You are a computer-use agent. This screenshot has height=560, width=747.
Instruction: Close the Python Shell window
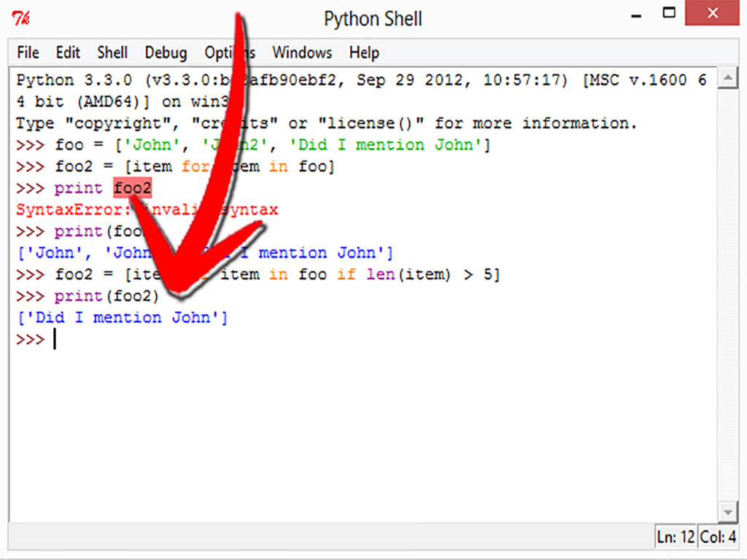[x=712, y=13]
